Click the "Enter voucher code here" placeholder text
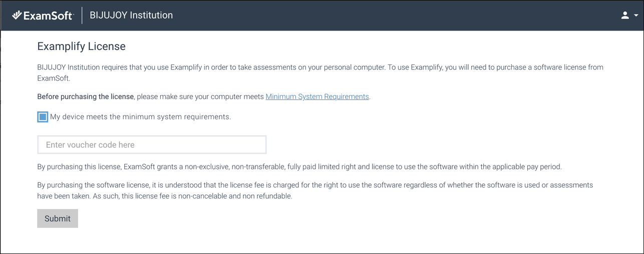The image size is (644, 254). coord(90,144)
